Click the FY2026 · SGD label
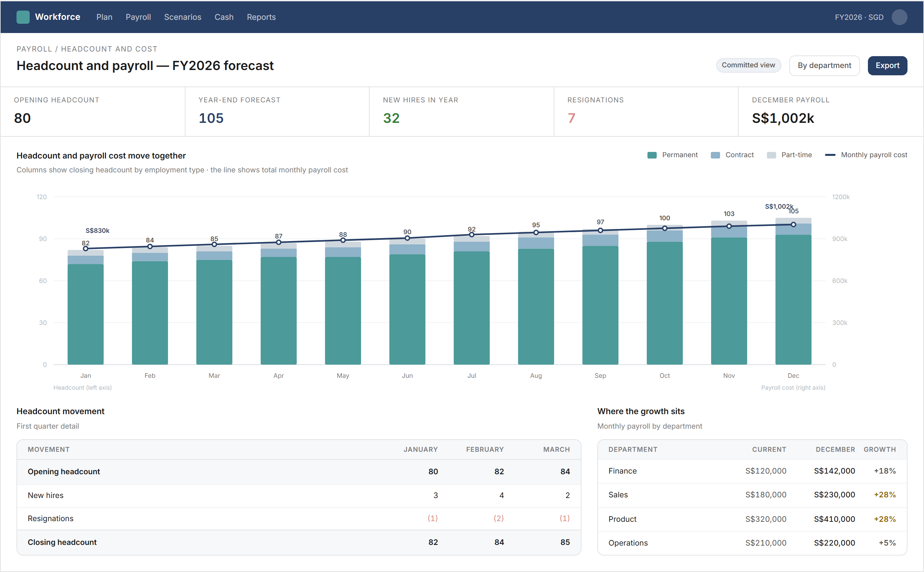The image size is (924, 572). 859,17
